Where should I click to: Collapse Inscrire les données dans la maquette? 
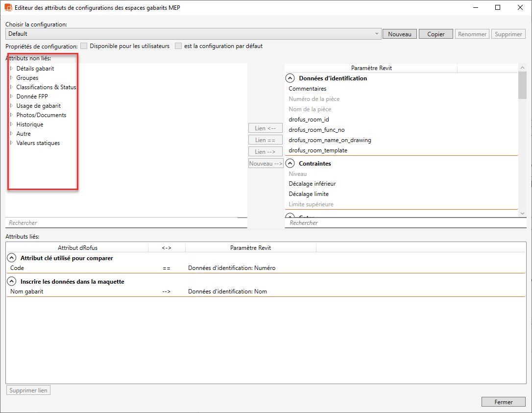coord(11,282)
